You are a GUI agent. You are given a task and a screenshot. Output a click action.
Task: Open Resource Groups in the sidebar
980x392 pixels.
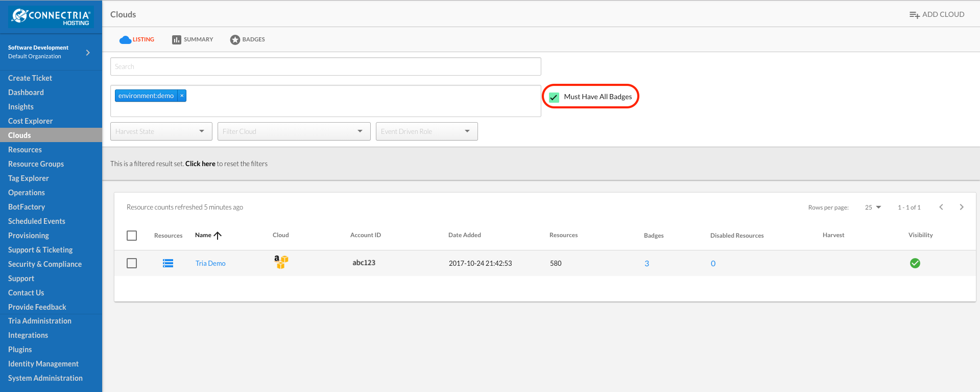36,164
